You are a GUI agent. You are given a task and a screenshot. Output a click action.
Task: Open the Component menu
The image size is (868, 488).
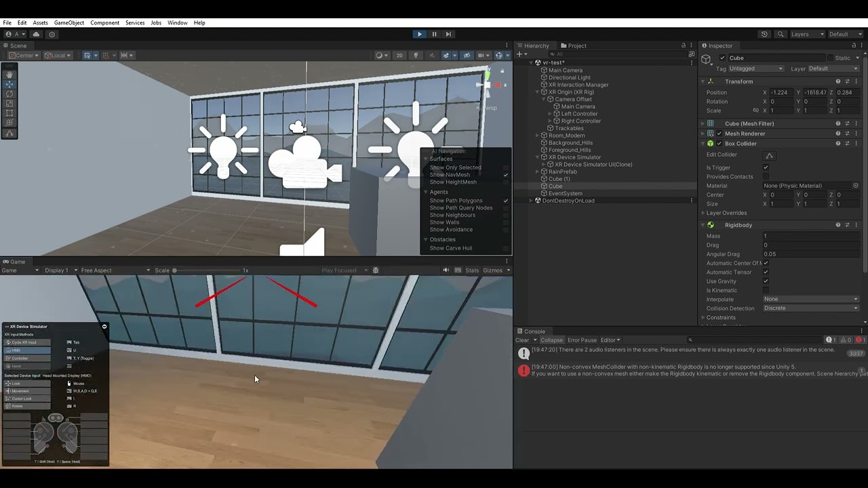[x=104, y=23]
